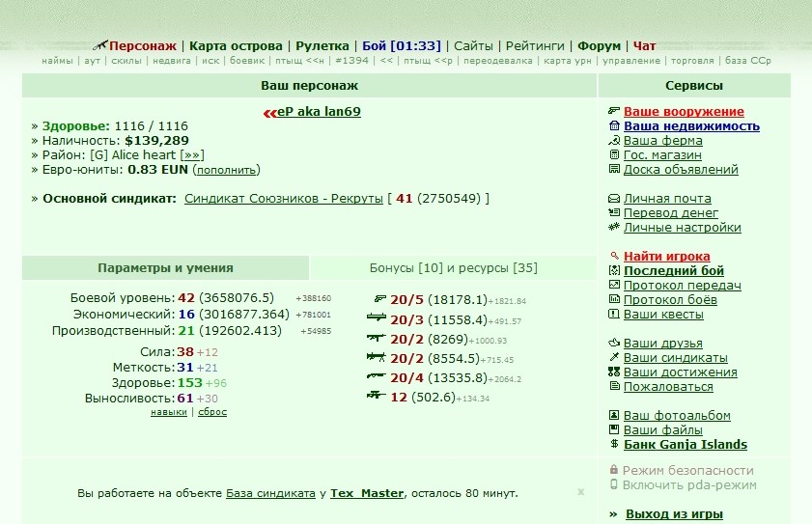Click the weapon skill icon with 20/4
The image size is (812, 524).
377,376
